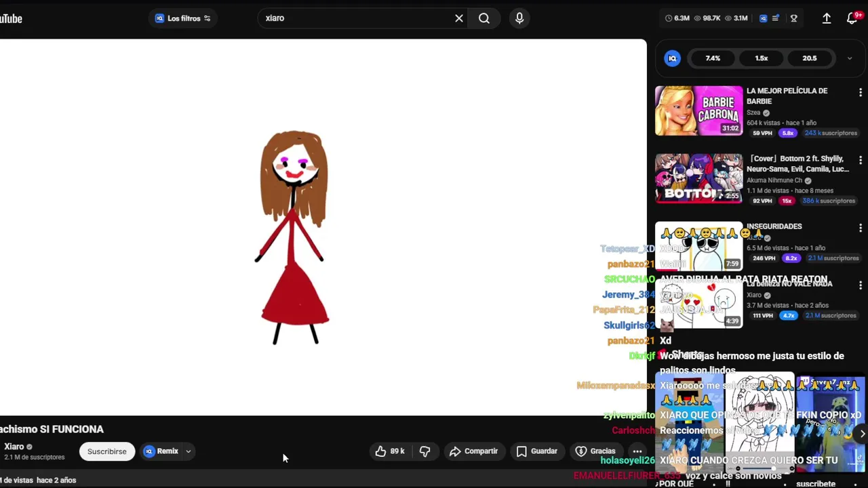868x488 pixels.
Task: Activate voice search microphone
Action: (x=519, y=18)
